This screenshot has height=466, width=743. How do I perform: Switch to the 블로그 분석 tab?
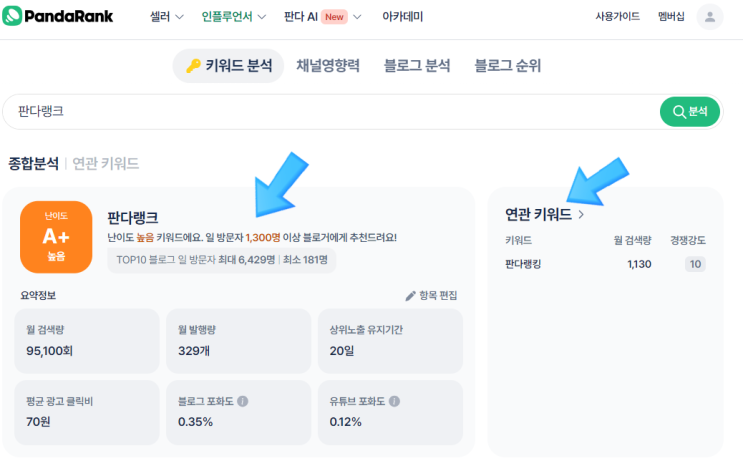[417, 66]
